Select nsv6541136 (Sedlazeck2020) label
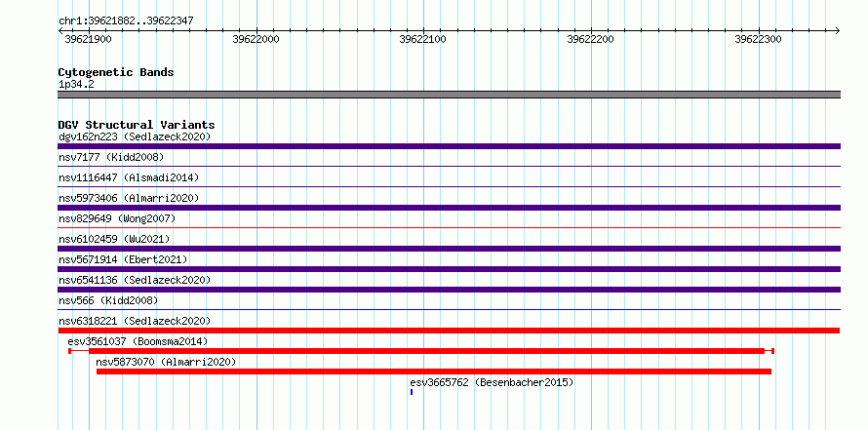The height and width of the screenshot is (430, 868). 135,280
